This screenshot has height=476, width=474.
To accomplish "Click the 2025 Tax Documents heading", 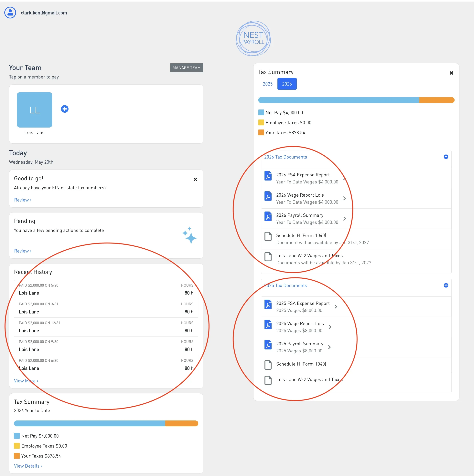I will tap(285, 285).
